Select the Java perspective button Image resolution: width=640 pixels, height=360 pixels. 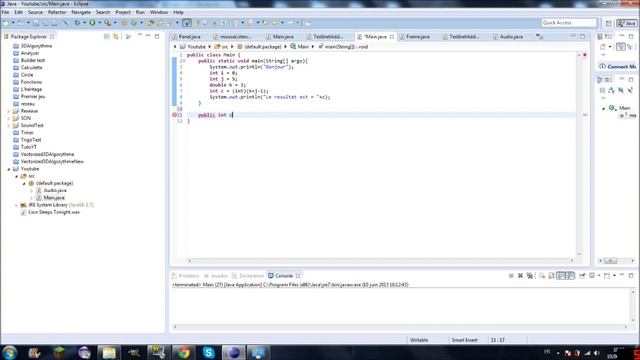[627, 23]
